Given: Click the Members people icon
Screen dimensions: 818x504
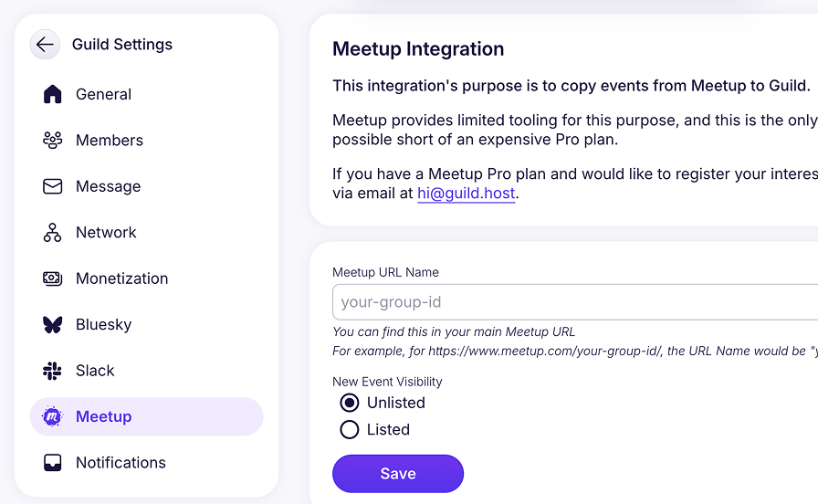Looking at the screenshot, I should coord(53,141).
